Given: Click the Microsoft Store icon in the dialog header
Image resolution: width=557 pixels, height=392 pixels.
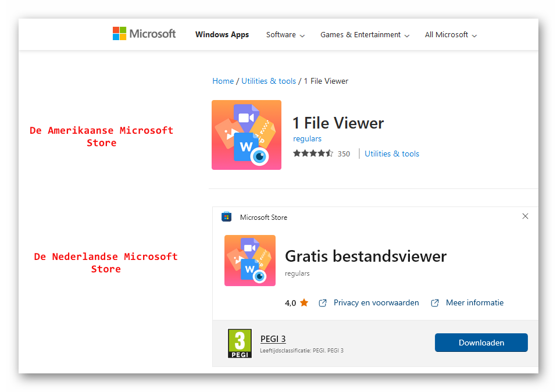Looking at the screenshot, I should pyautogui.click(x=227, y=217).
